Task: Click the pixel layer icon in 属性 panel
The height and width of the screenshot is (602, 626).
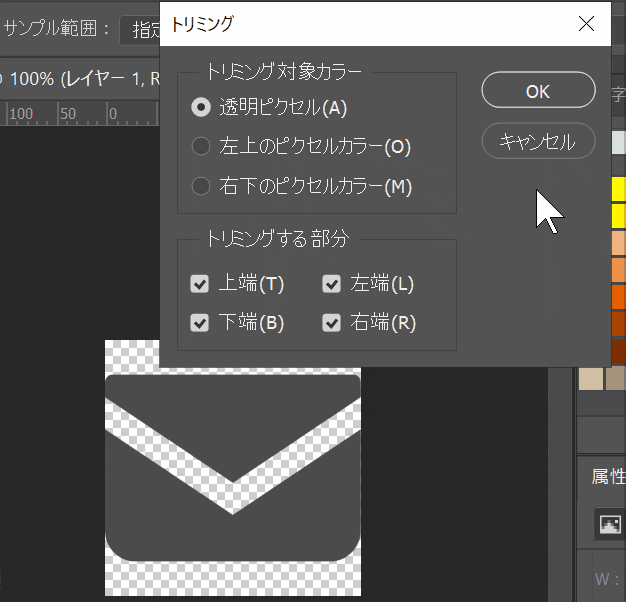Action: point(608,523)
